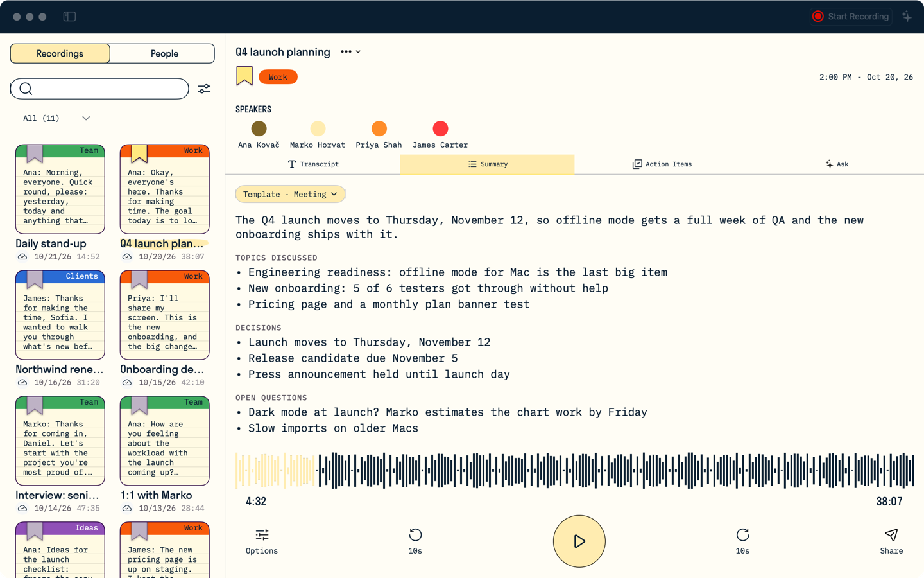Click cloud icon under 1:1 with Marko

127,509
